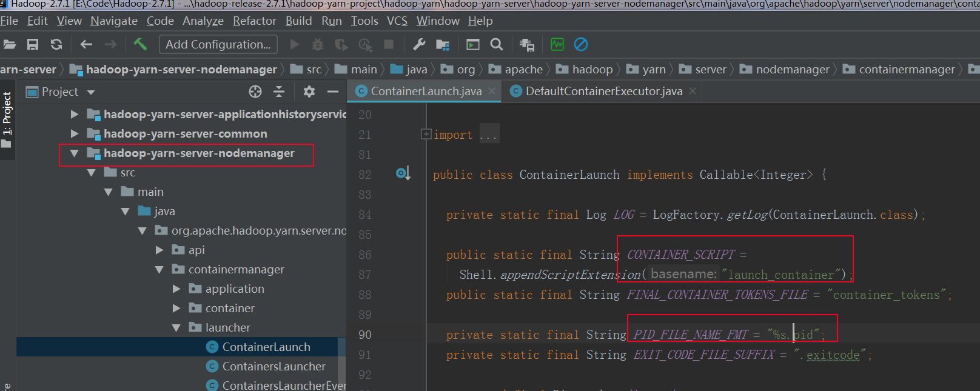Open the Project view dropdown
Screen dimensions: 980x391
point(91,92)
